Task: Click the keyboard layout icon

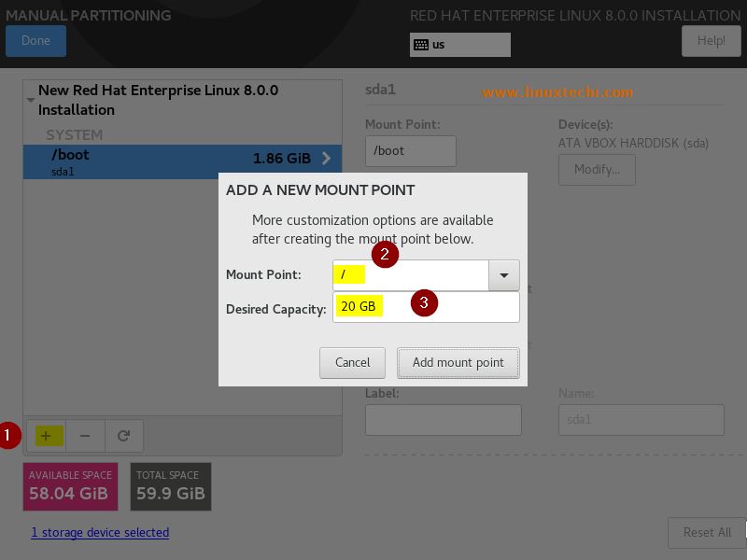Action: (x=421, y=45)
